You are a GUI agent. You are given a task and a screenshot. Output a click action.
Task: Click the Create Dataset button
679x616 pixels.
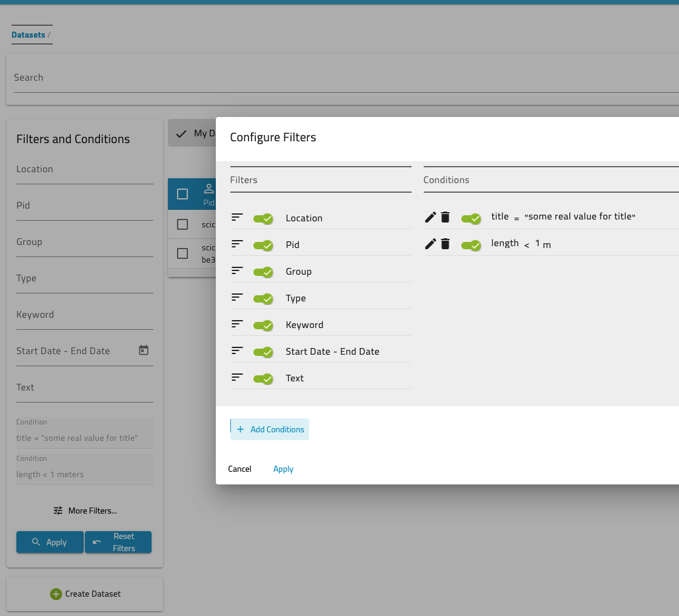pos(85,594)
